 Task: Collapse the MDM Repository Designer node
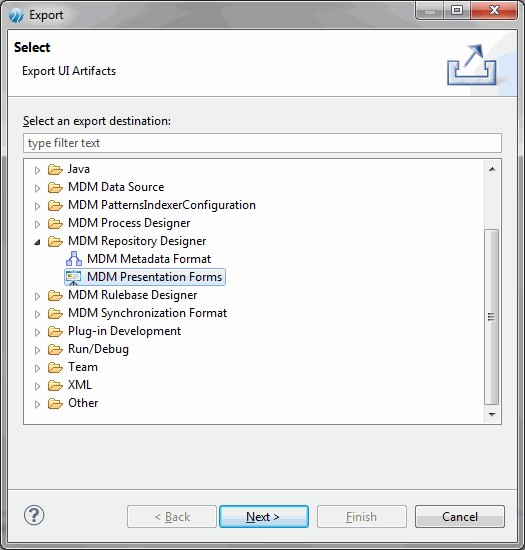click(x=37, y=242)
